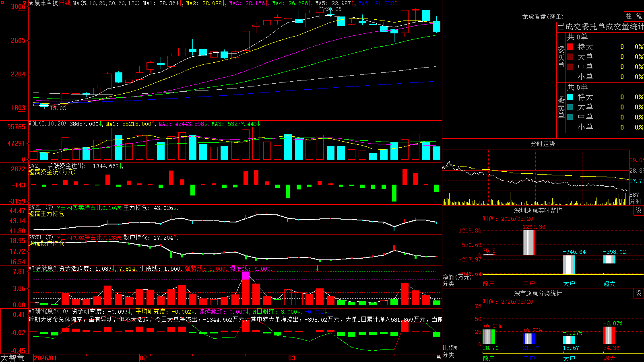Click the star icon before 晨丰科技
This screenshot has width=644, height=362.
click(x=31, y=3)
